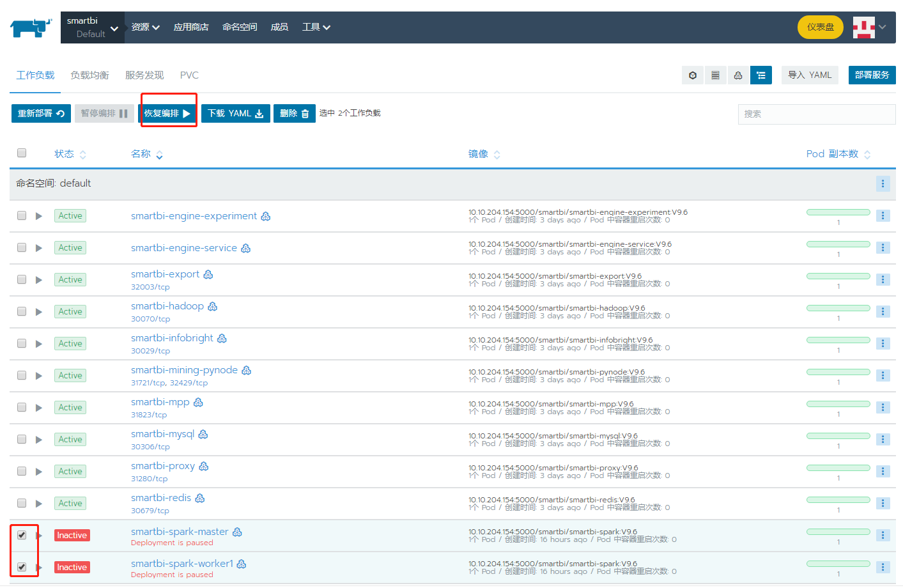Image resolution: width=903 pixels, height=588 pixels.
Task: Expand the smartbi-mining-pynode row details
Action: point(39,376)
